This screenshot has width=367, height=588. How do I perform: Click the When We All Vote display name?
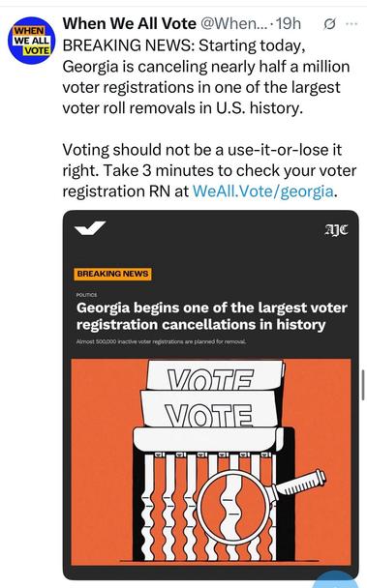pos(129,23)
